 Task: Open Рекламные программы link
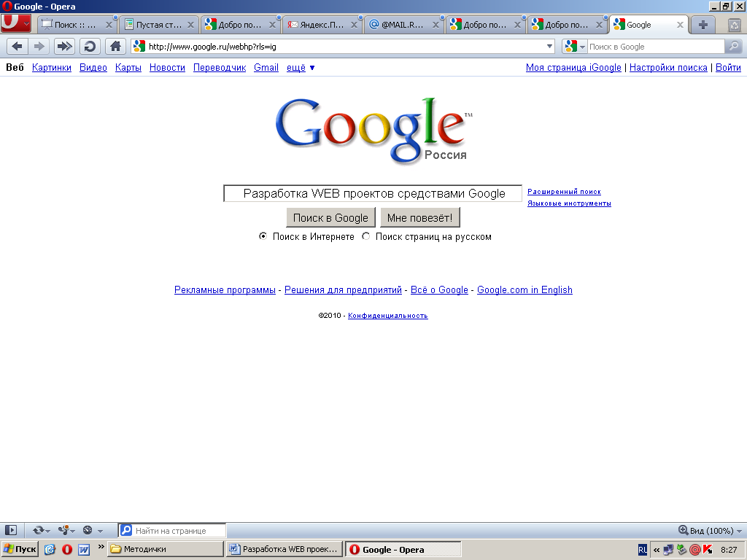pos(225,290)
